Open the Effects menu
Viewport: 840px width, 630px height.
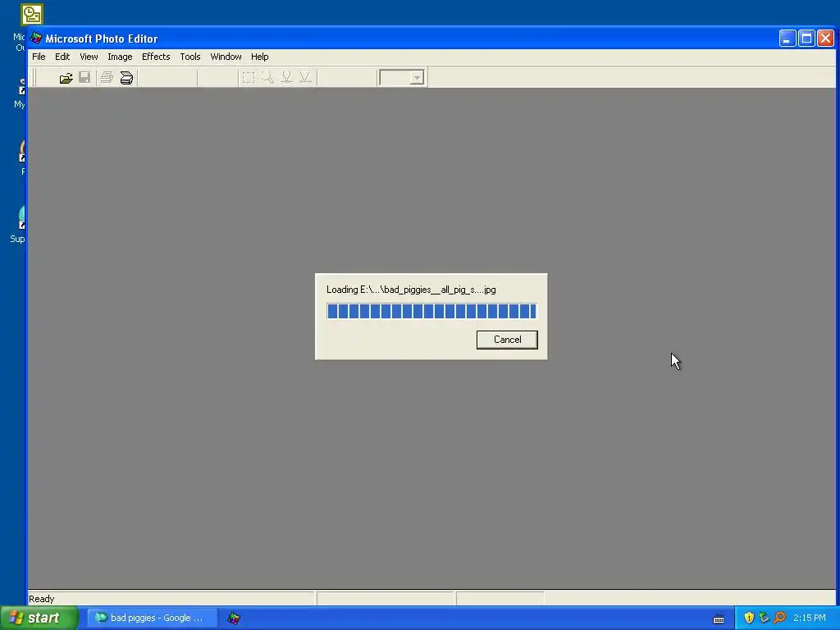[x=156, y=57]
